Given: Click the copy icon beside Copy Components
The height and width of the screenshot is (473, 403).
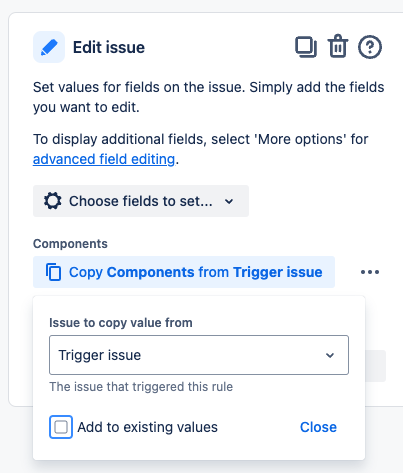Looking at the screenshot, I should click(x=54, y=272).
